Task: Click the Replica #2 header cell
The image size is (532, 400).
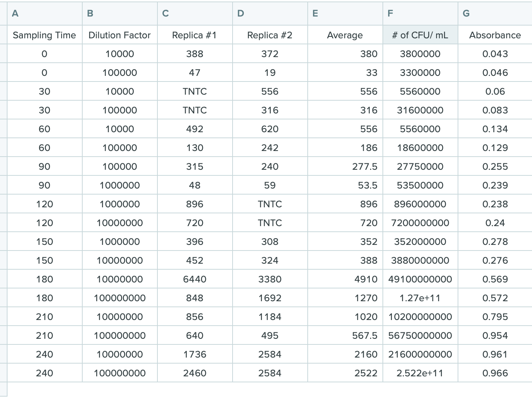Action: (x=270, y=35)
